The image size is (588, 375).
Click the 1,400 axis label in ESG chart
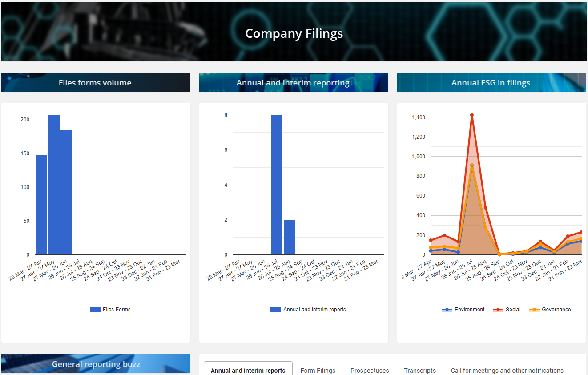[x=419, y=117]
